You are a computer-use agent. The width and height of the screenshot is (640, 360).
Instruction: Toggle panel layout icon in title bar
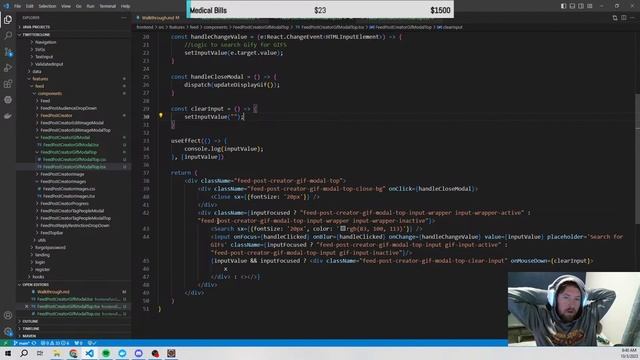click(x=572, y=6)
